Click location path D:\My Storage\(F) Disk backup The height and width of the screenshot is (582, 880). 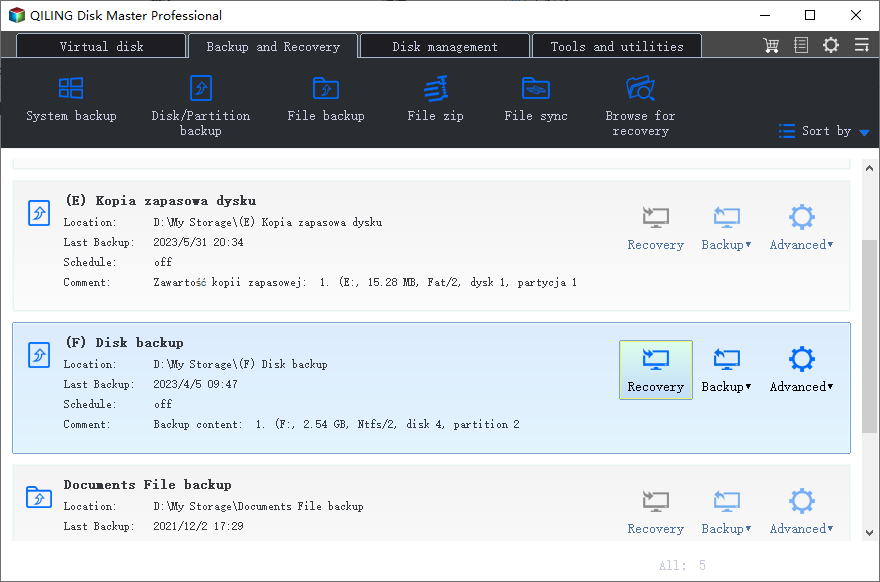(240, 364)
